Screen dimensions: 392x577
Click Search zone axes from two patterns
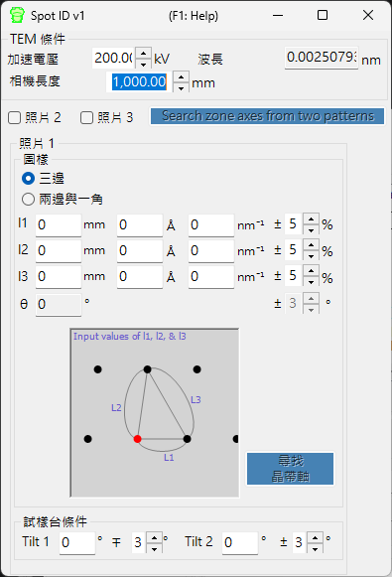[x=267, y=116]
